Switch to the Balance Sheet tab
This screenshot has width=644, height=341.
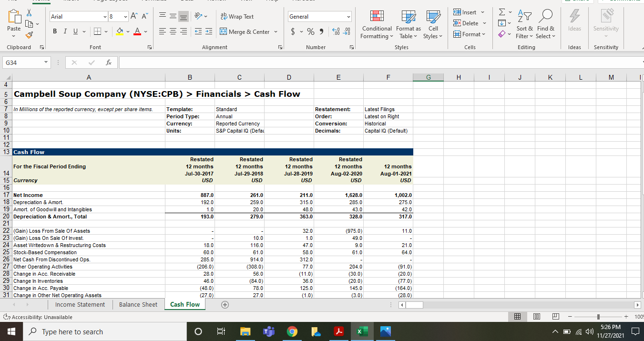138,305
